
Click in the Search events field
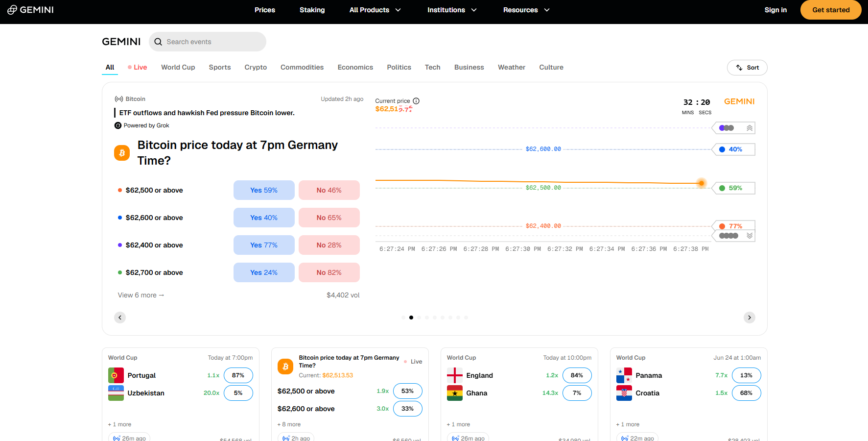pos(208,42)
